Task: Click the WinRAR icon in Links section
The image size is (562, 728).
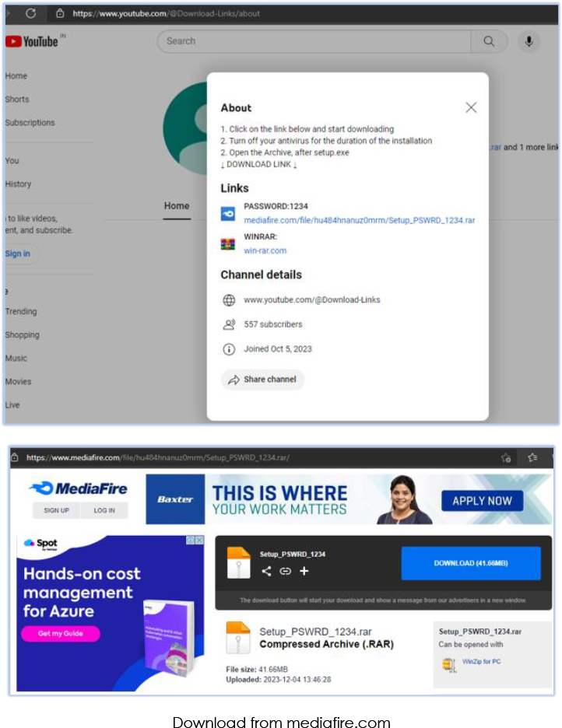Action: pos(227,243)
